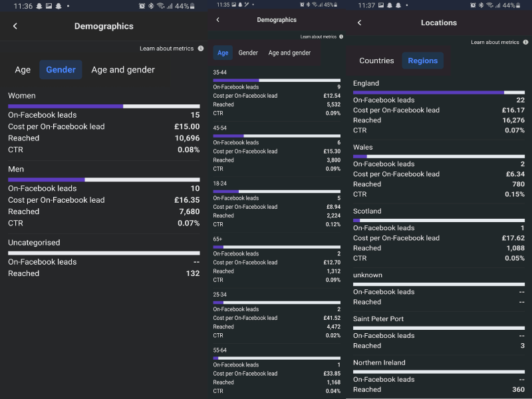Open Age and gender tab beside highlighted Gender
532x399 pixels.
click(123, 70)
